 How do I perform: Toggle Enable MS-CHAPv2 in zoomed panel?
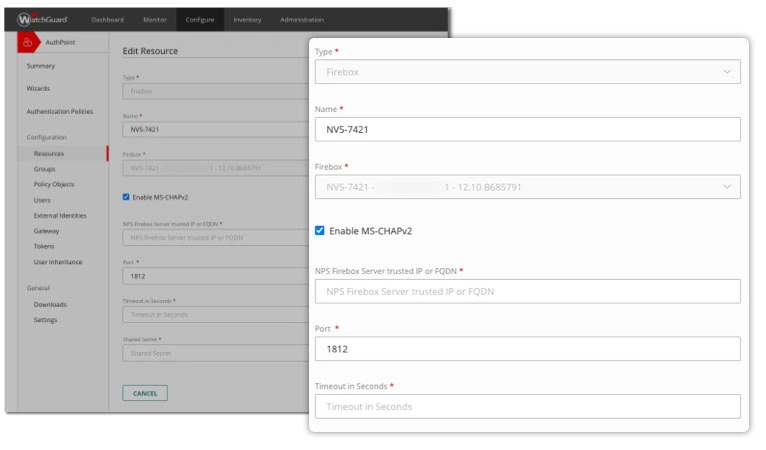(x=319, y=231)
